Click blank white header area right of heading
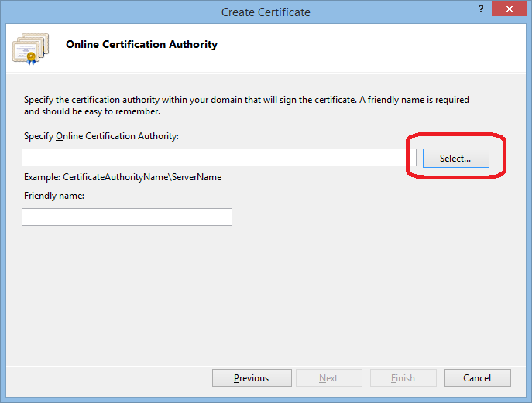The width and height of the screenshot is (532, 403). pyautogui.click(x=372, y=46)
